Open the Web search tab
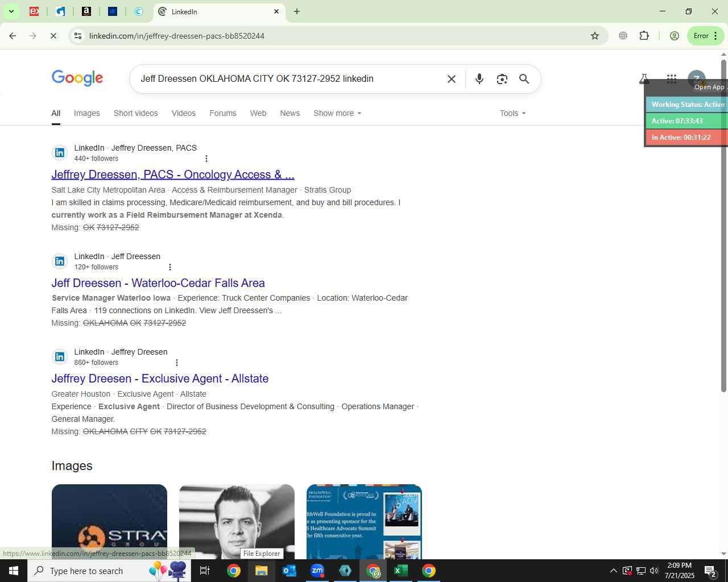The image size is (728, 582). (x=258, y=113)
